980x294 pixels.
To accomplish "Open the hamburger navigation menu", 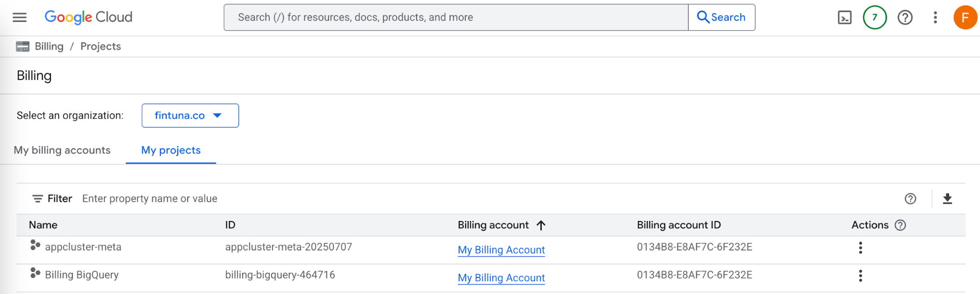I will click(x=20, y=18).
